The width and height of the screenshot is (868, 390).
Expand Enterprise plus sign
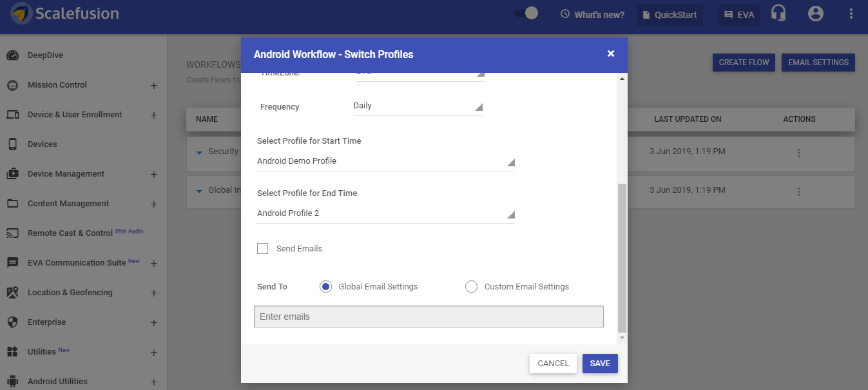click(154, 322)
